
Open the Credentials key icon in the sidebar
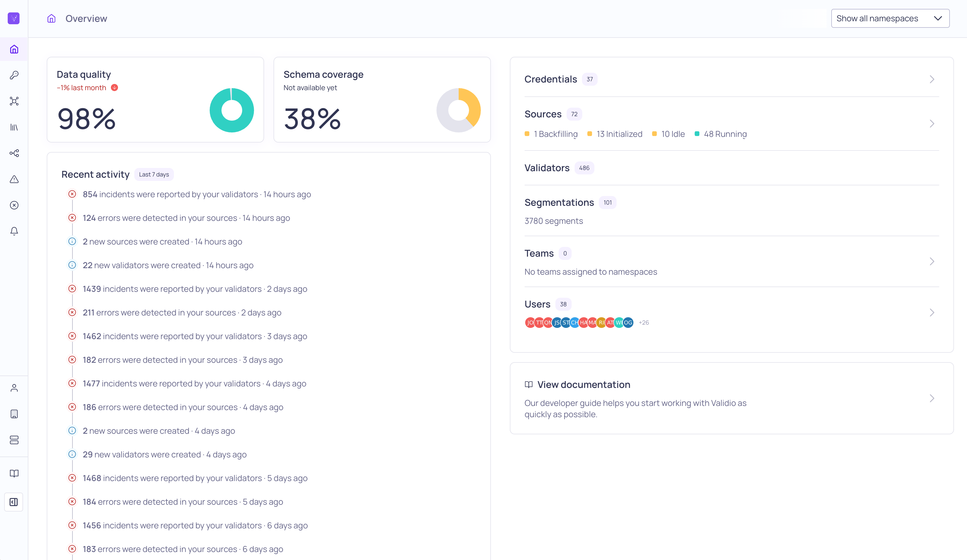click(x=14, y=75)
